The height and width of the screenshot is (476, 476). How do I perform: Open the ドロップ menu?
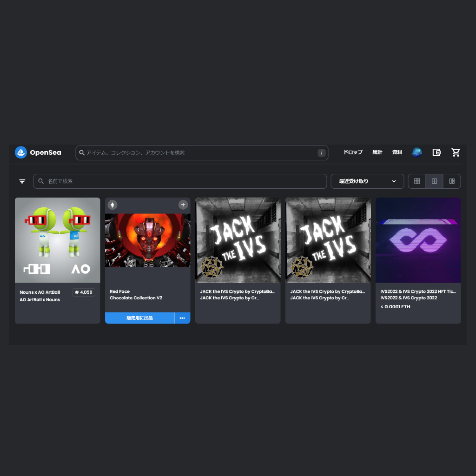pos(353,152)
